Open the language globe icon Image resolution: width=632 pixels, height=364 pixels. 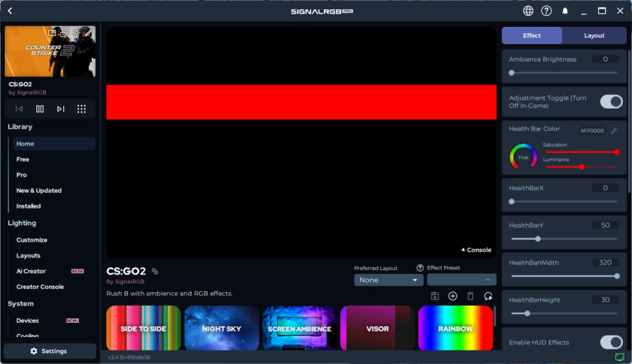click(528, 11)
